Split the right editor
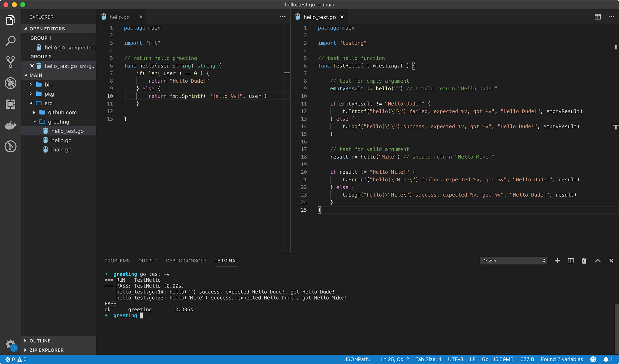Image resolution: width=619 pixels, height=364 pixels. coord(598,17)
